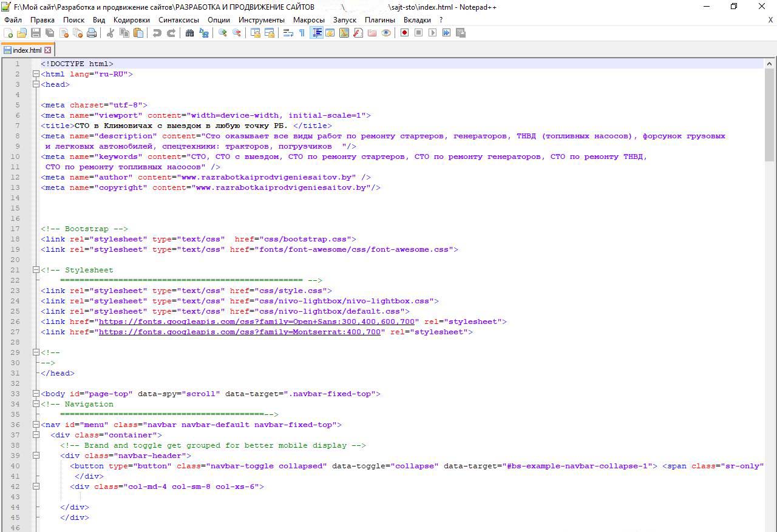This screenshot has height=532, width=777.
Task: Collapse the head section fold marker
Action: coord(36,84)
